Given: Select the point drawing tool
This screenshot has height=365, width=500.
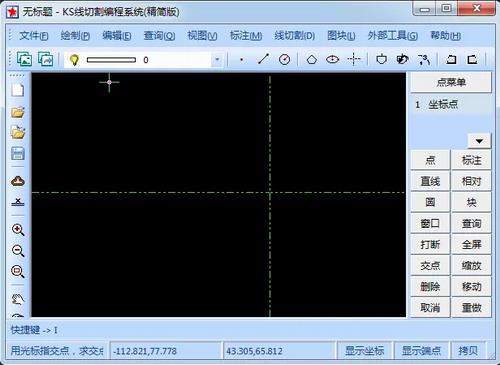Looking at the screenshot, I should coord(242,60).
